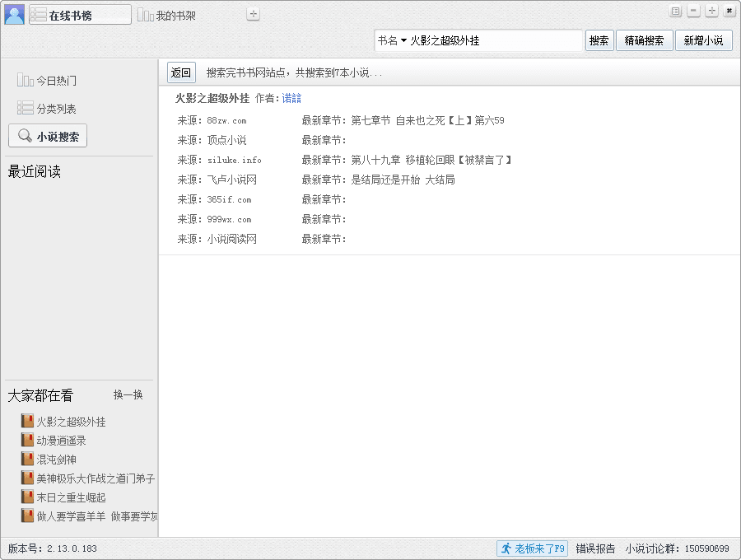The image size is (741, 560).
Task: Expand the 书名 search type dropdown
Action: point(392,40)
